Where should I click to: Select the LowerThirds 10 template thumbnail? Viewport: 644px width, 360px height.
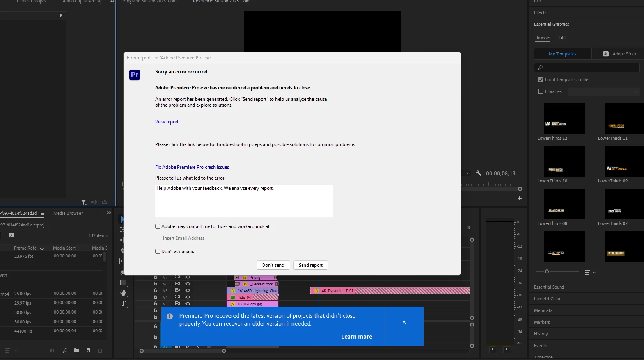coord(564,161)
